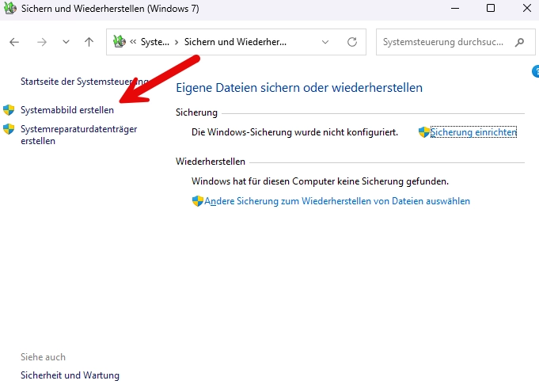Go back with the left arrow button
This screenshot has height=392, width=539.
(x=14, y=42)
